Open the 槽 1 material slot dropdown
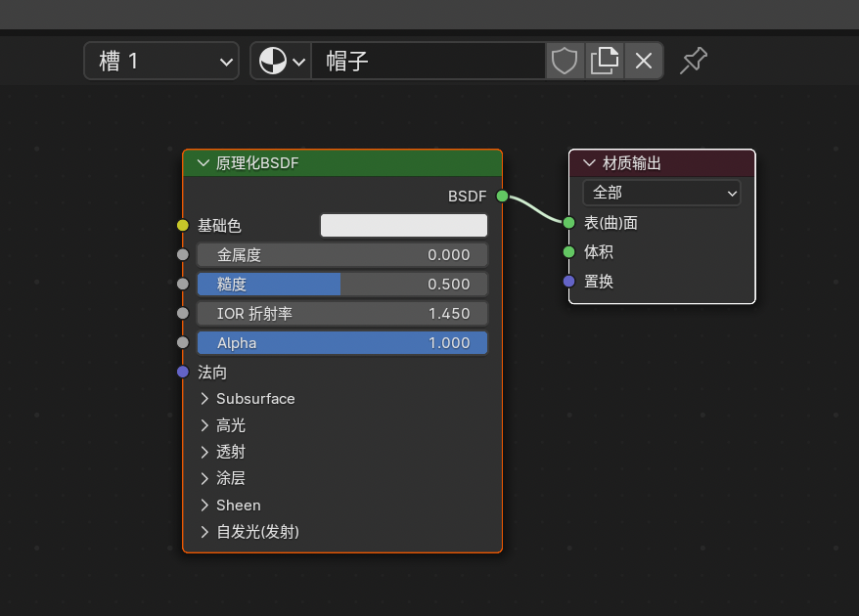The height and width of the screenshot is (616, 859). [160, 60]
